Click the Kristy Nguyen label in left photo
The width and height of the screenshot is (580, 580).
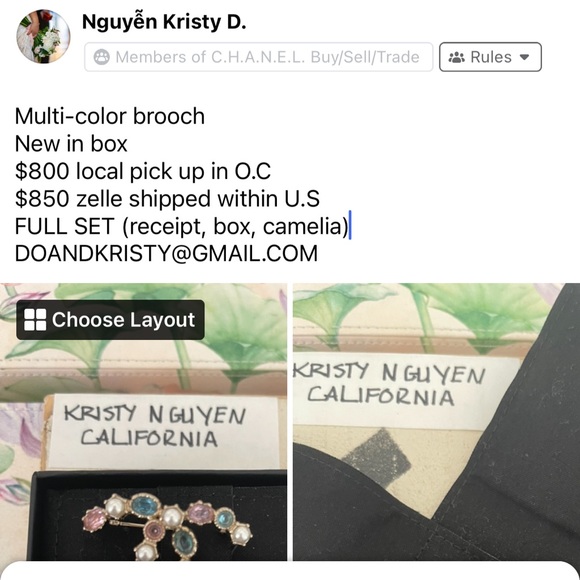pos(155,414)
